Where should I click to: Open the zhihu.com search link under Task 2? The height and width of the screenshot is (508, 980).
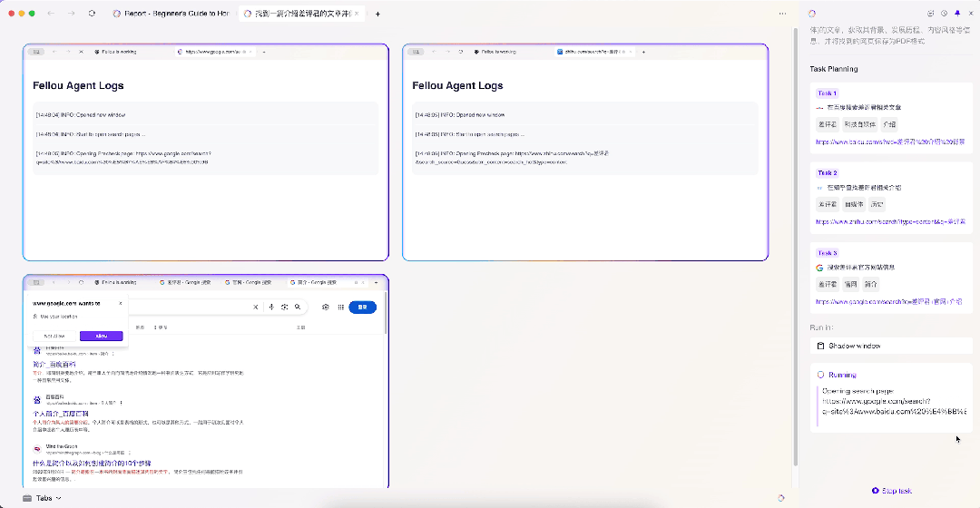point(890,221)
